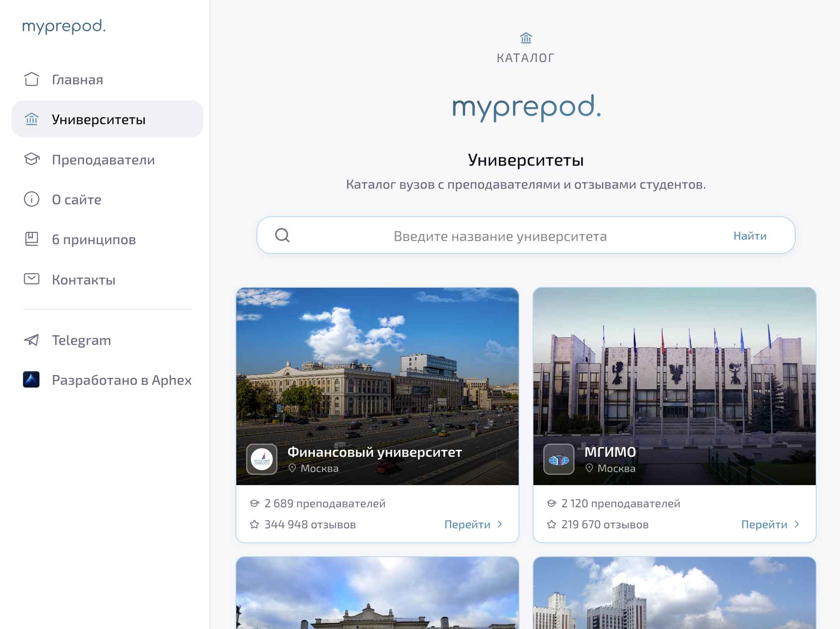Click the star icon by 344 948 отзывов

254,524
